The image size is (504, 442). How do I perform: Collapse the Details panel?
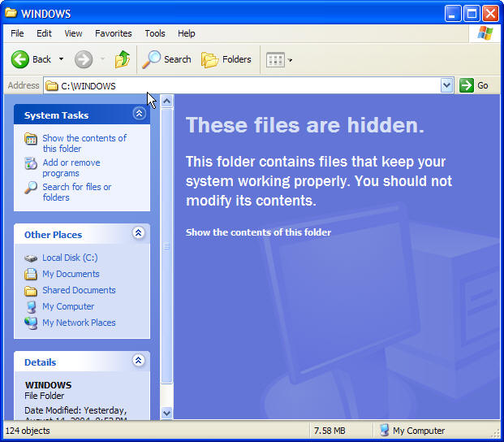click(139, 361)
